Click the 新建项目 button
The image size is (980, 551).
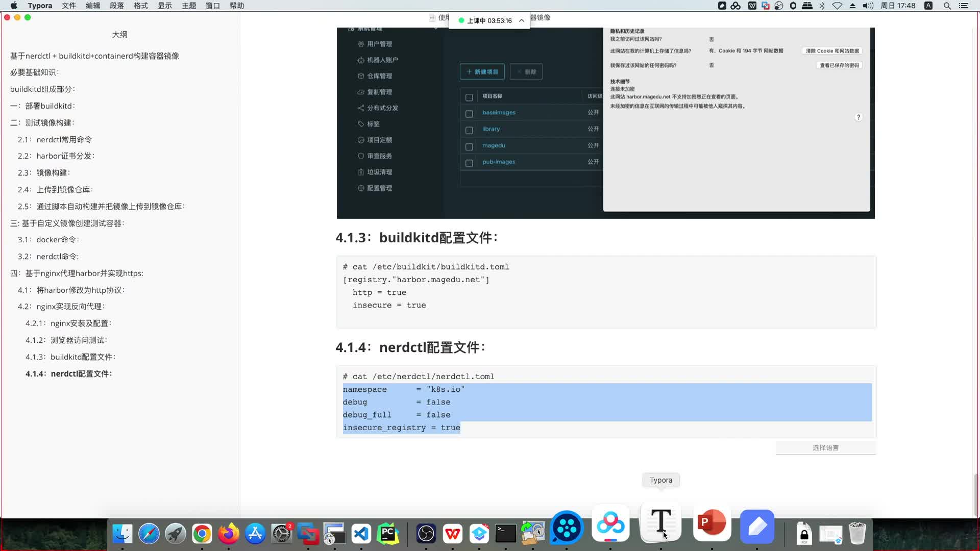click(x=481, y=71)
